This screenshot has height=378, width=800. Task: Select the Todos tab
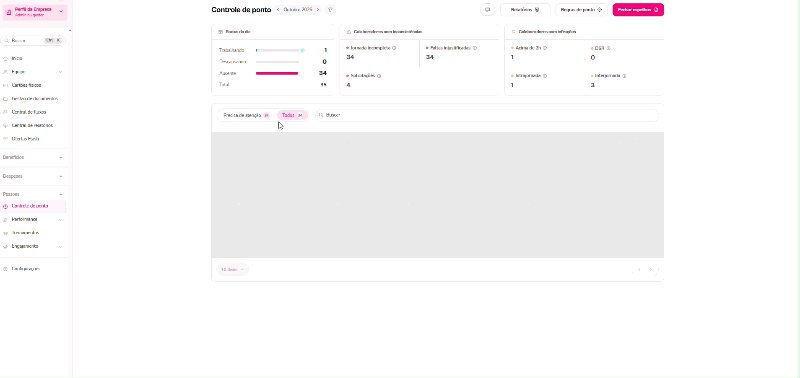[x=292, y=115]
